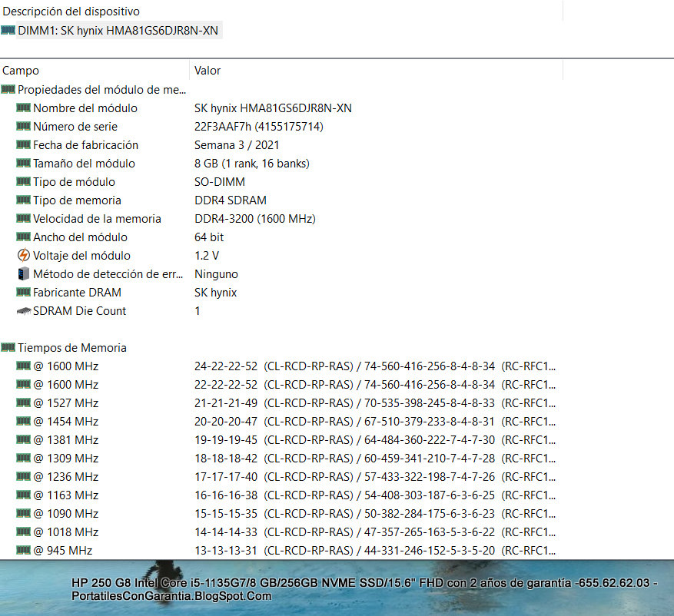
Task: Click the Valor column header
Action: point(208,71)
